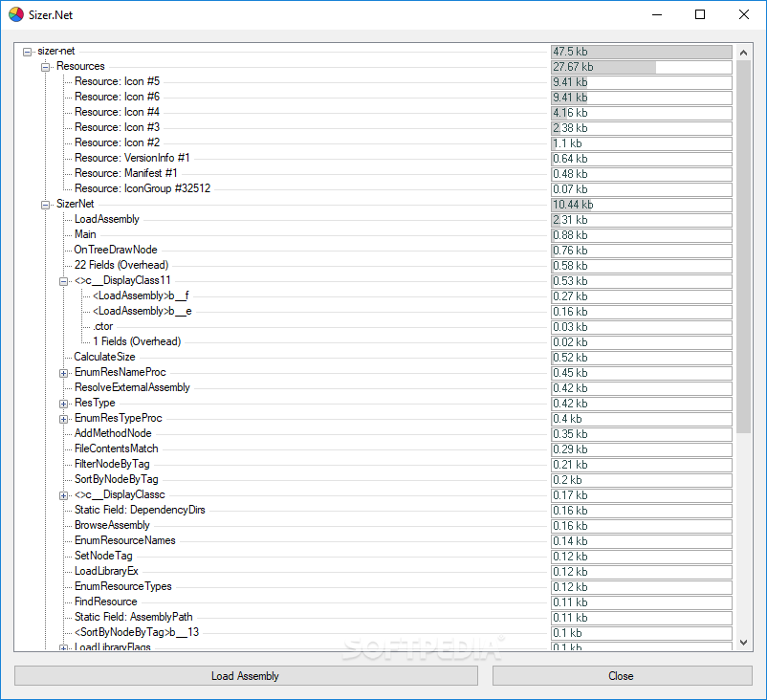Select the <>c__DisplayClass11 row
This screenshot has width=767, height=700.
click(x=122, y=280)
